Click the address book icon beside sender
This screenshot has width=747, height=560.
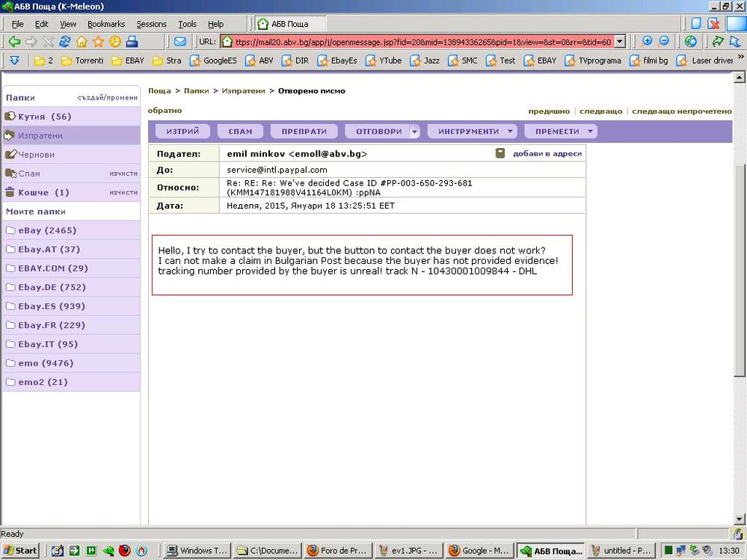pyautogui.click(x=499, y=153)
